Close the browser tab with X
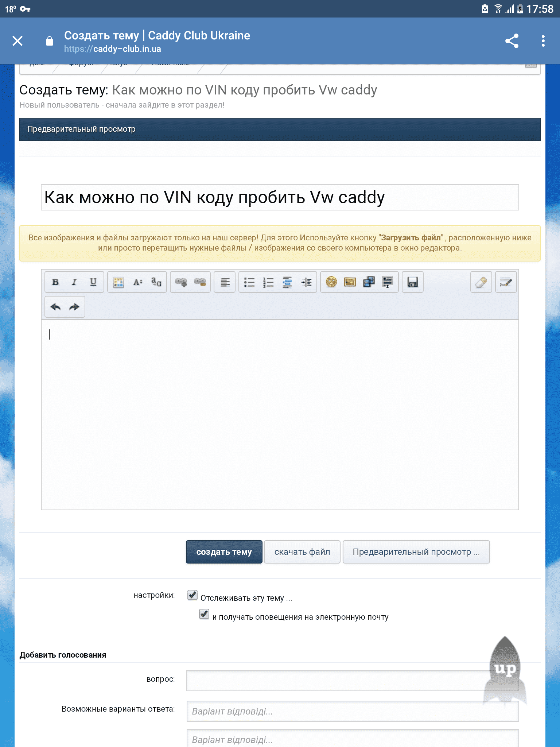 [x=17, y=41]
